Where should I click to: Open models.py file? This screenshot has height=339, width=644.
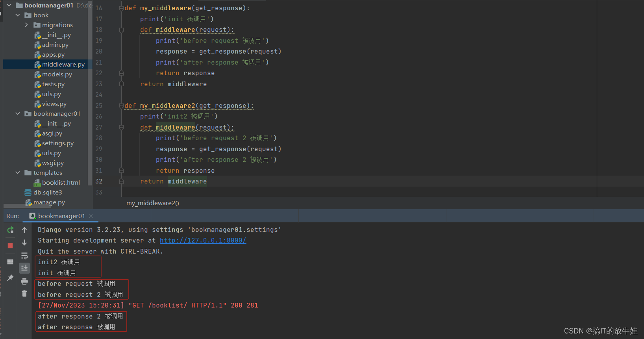coord(53,74)
